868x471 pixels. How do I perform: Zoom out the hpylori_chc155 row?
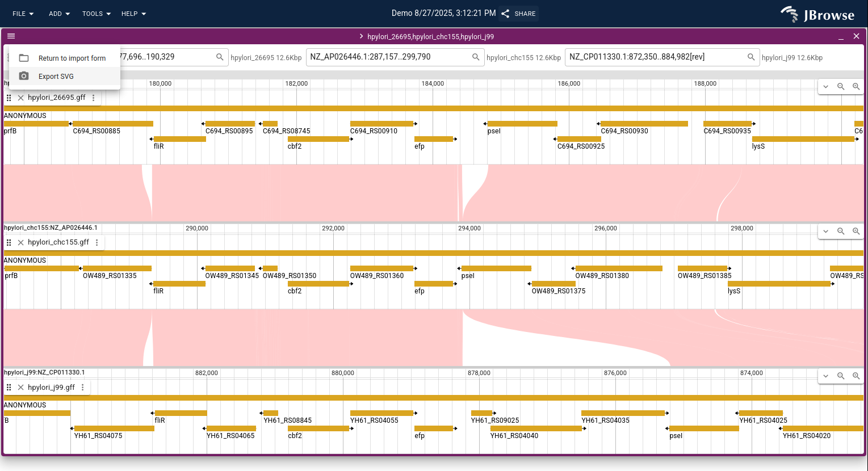841,232
